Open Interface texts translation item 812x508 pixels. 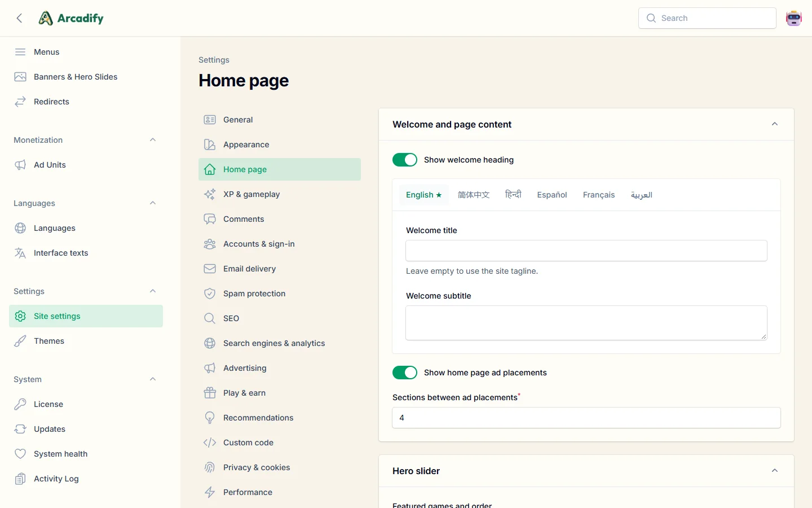(x=86, y=253)
